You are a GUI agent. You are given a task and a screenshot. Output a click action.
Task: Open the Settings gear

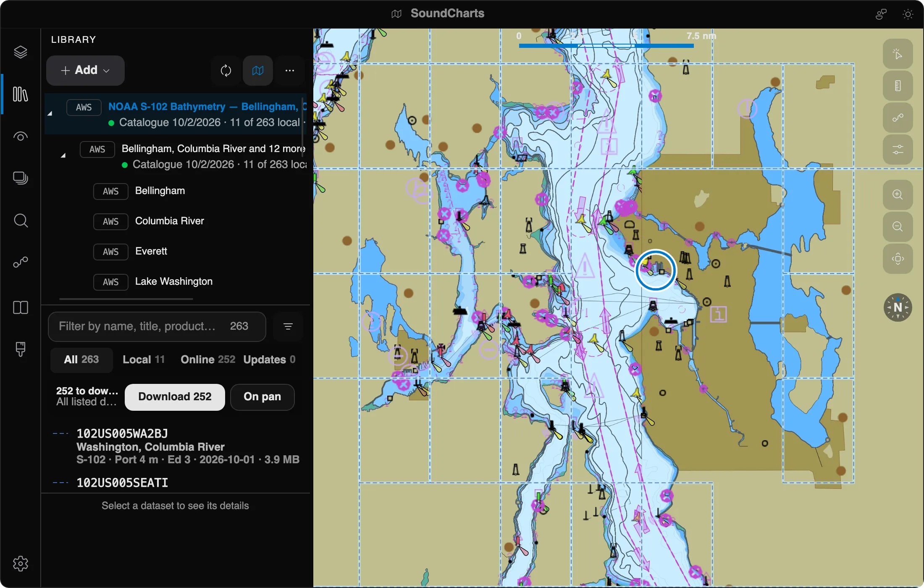point(20,564)
